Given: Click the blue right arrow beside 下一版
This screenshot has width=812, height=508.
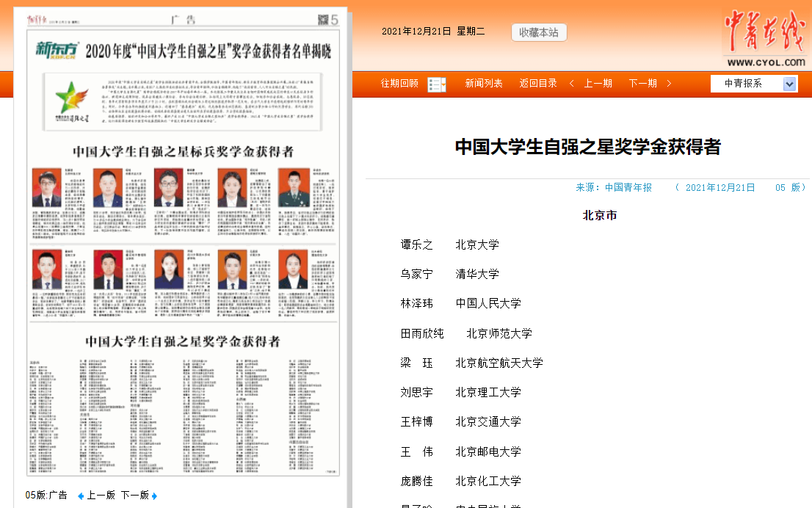Looking at the screenshot, I should 154,496.
